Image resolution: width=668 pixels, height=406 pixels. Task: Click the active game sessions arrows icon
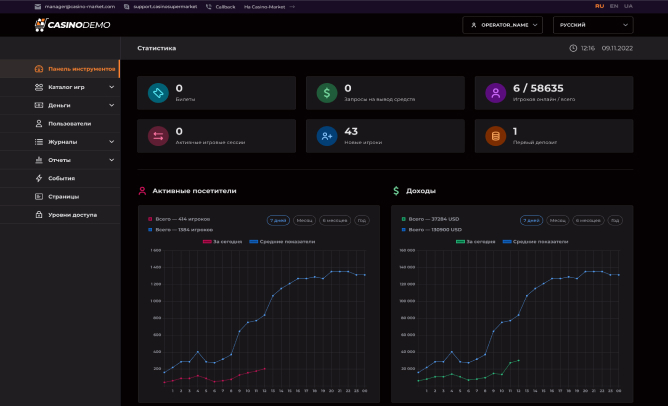point(158,136)
